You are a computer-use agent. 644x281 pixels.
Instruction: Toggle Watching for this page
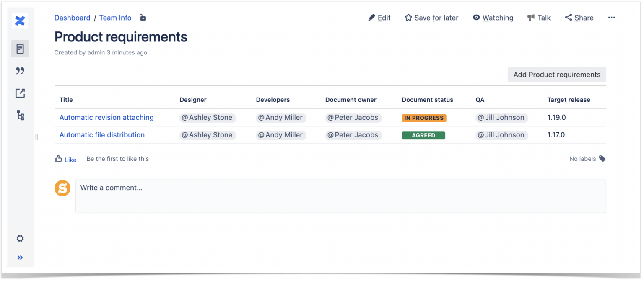pyautogui.click(x=493, y=18)
